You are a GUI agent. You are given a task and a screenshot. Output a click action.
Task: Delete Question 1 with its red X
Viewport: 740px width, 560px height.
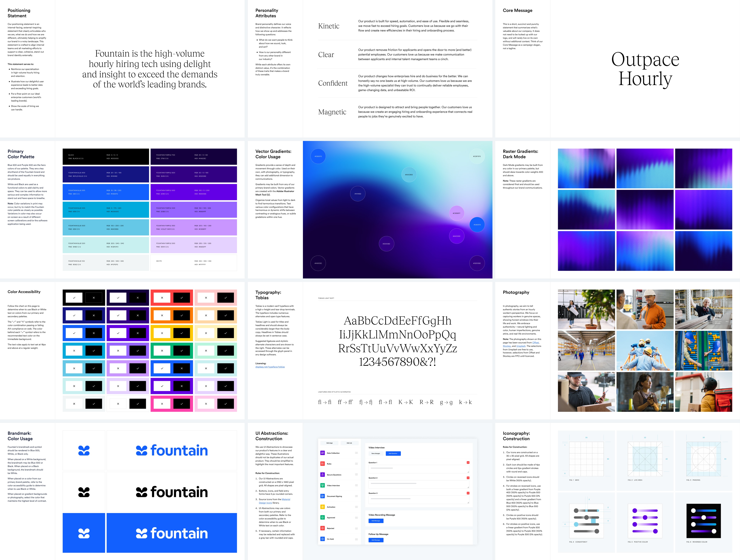coord(468,462)
